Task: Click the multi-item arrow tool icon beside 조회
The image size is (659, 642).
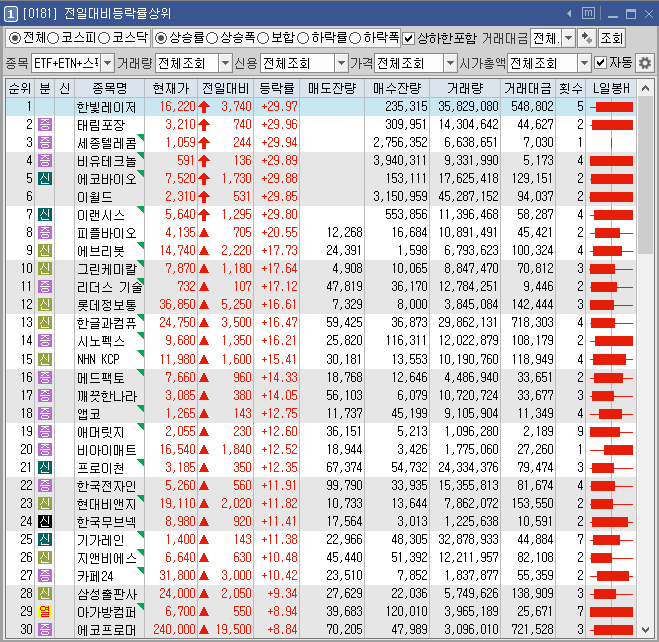Action: point(586,38)
